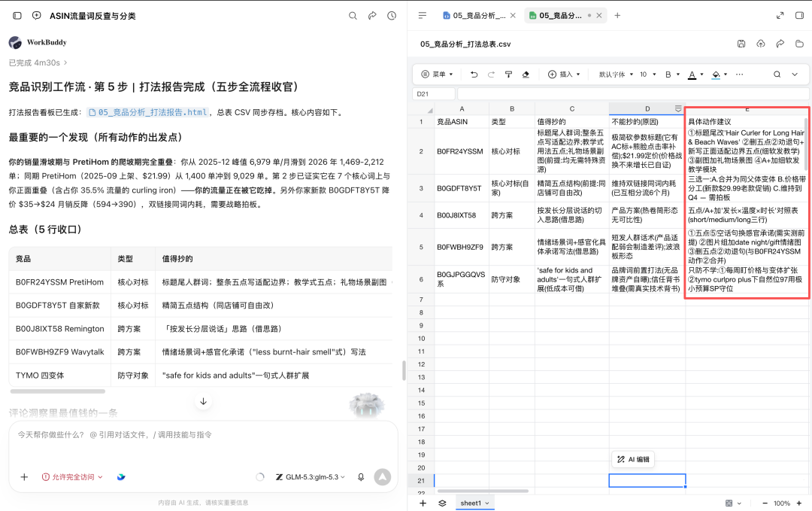
Task: Click the AI 编辑 button
Action: (x=633, y=459)
